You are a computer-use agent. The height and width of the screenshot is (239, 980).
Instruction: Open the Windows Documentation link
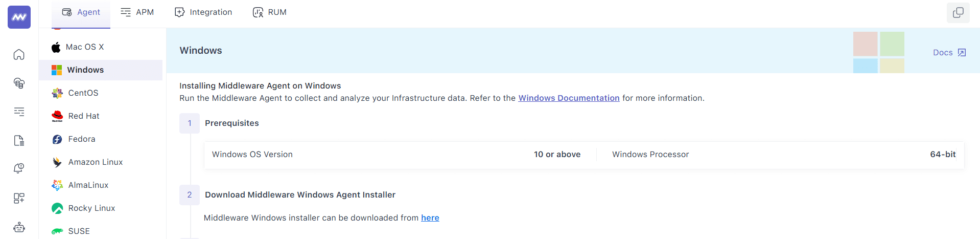[569, 98]
